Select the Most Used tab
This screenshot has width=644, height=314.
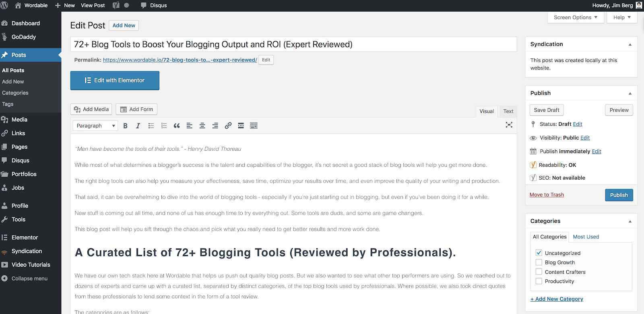(586, 237)
